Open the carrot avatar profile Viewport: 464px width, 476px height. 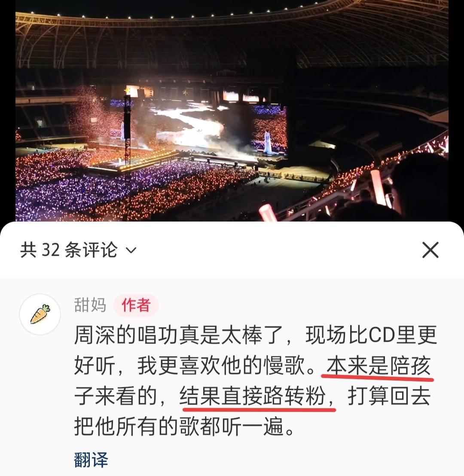click(x=40, y=314)
